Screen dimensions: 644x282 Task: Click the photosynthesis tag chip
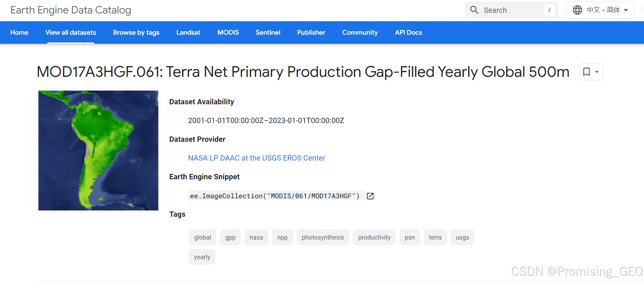tap(323, 237)
